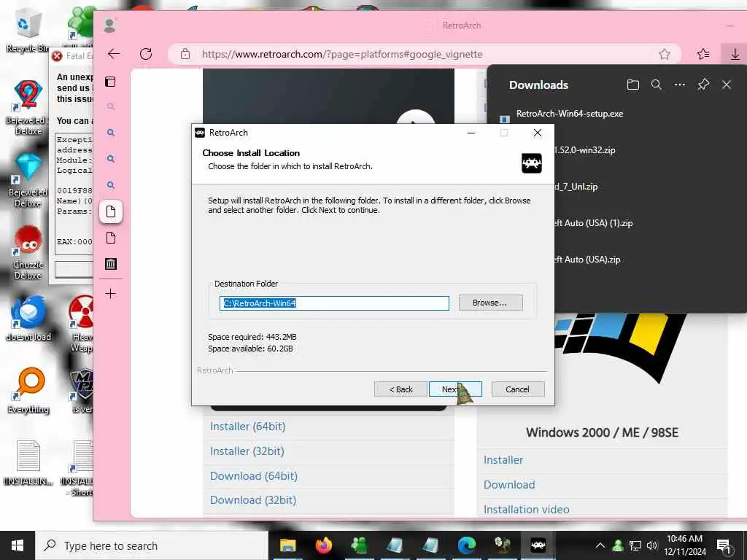Show hidden system tray icons chevron
The height and width of the screenshot is (560, 747).
[600, 545]
